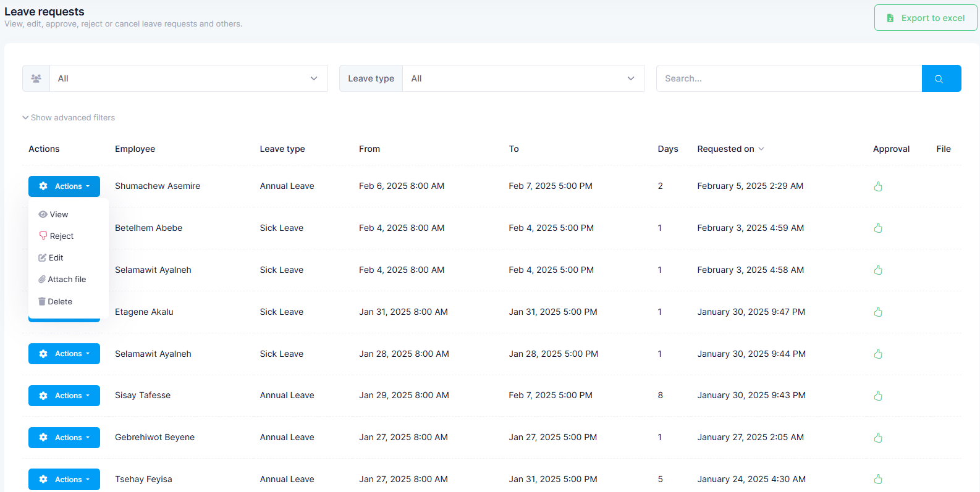Click approval thumbs-up for Shumachew Asemire
Screen dimensions: 980x492
[877, 186]
